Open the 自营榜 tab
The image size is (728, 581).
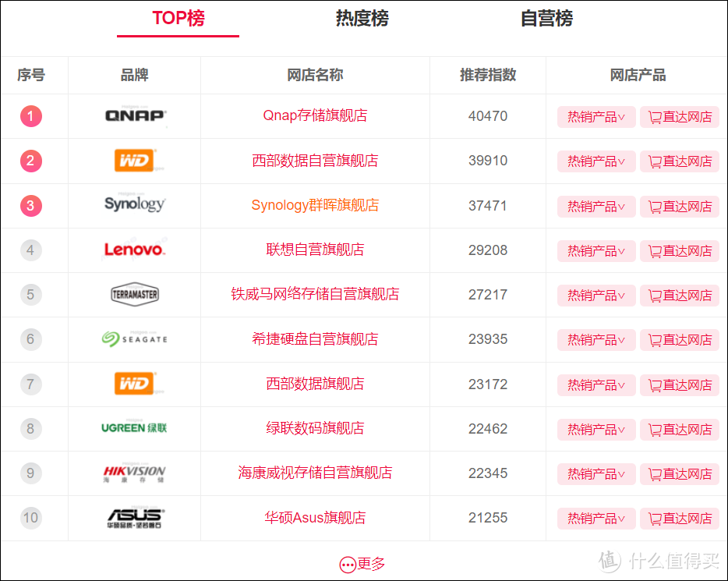[x=546, y=19]
